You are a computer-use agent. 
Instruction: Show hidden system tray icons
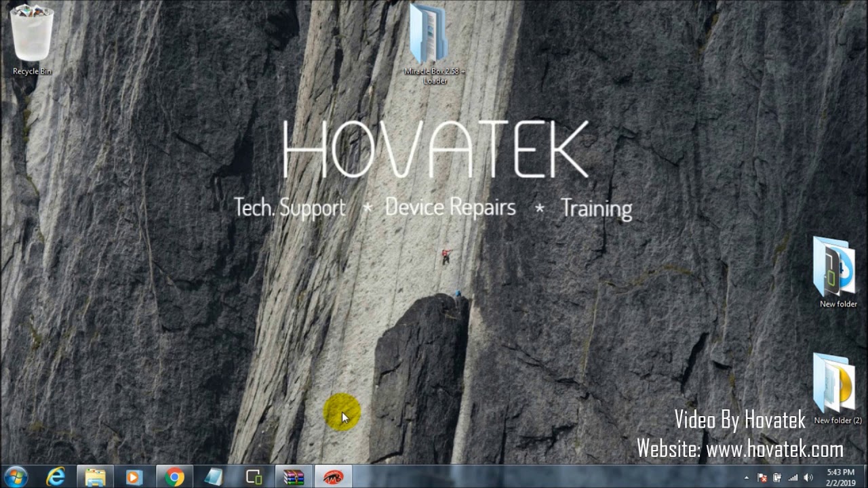pyautogui.click(x=747, y=478)
